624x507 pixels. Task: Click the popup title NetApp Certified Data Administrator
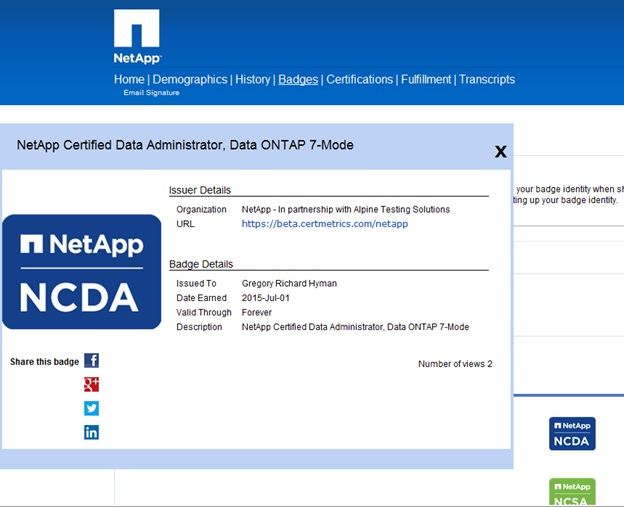[185, 145]
